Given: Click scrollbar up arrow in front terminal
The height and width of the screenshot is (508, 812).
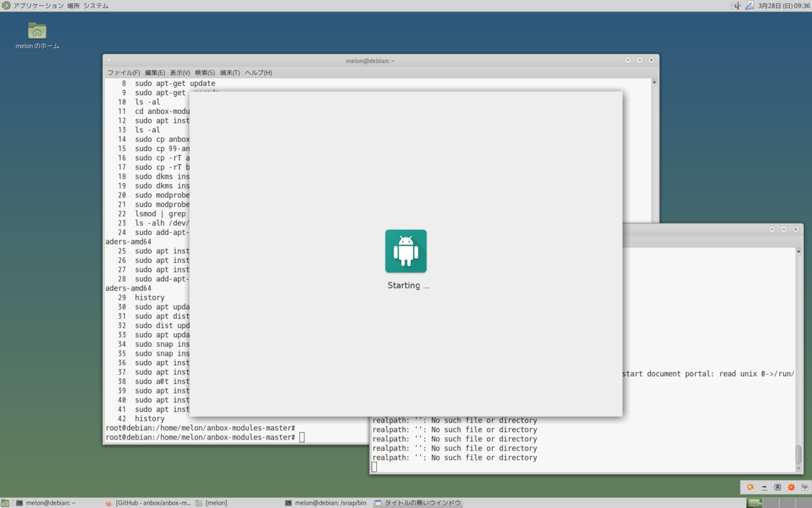Looking at the screenshot, I should tap(654, 82).
